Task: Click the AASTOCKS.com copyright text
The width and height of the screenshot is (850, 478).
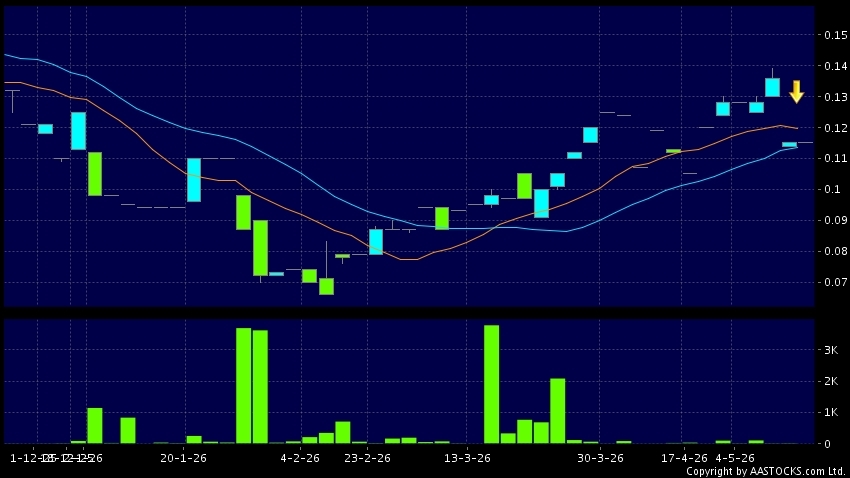Action: pos(765,471)
